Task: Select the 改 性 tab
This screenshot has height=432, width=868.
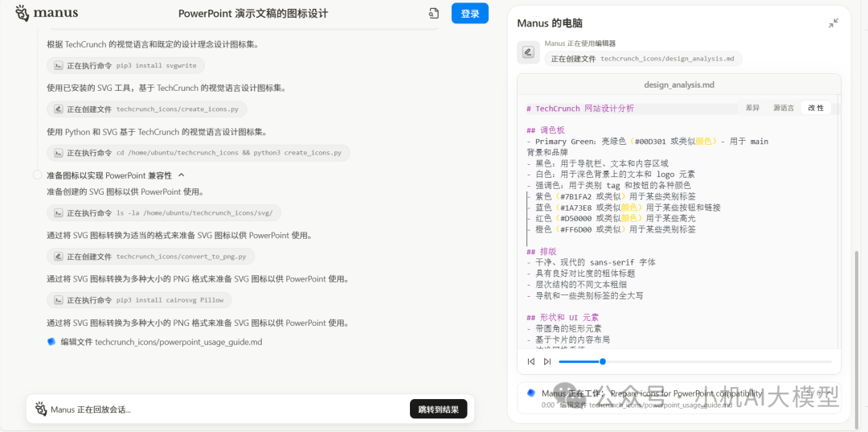Action: pyautogui.click(x=816, y=108)
